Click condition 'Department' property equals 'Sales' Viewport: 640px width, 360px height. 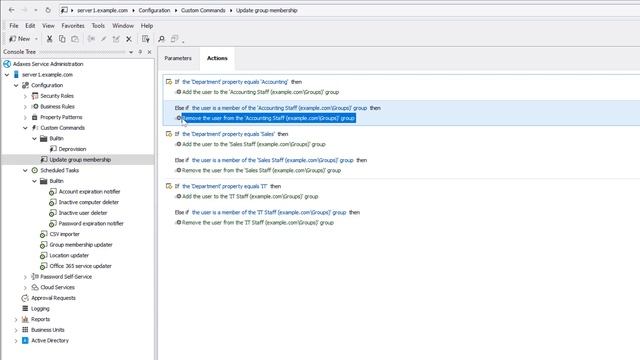click(229, 134)
